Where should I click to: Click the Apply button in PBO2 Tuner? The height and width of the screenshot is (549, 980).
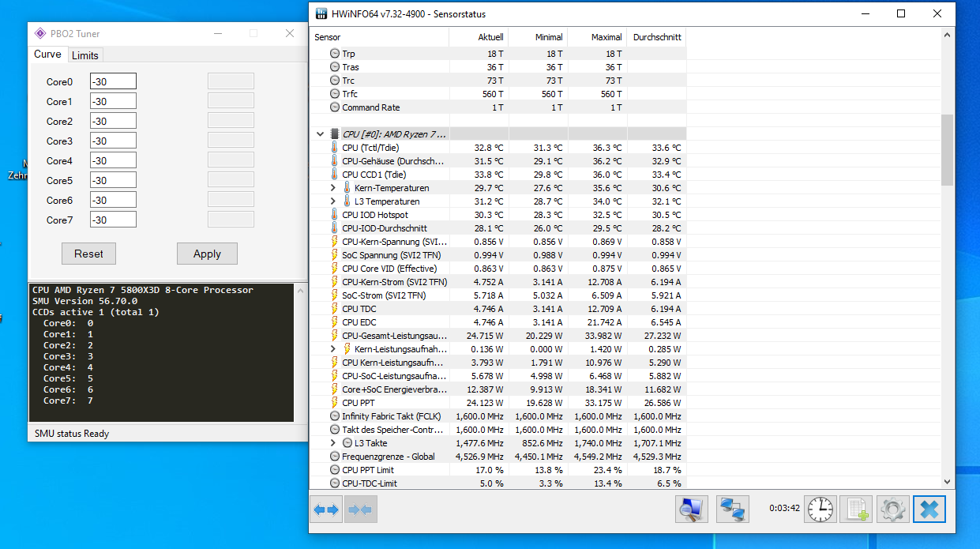tap(207, 254)
